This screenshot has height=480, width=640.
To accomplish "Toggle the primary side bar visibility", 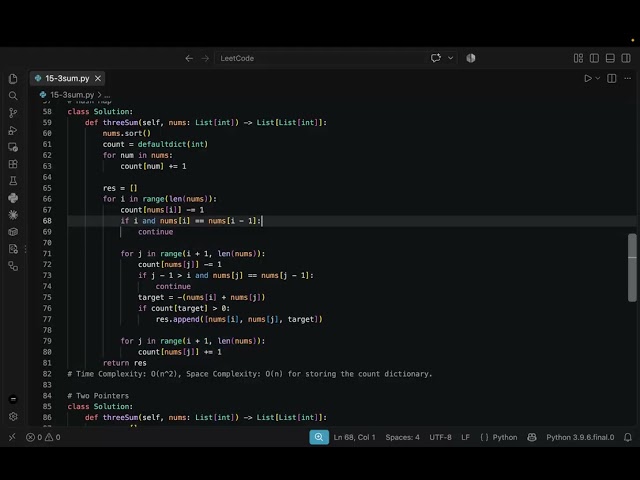I will click(x=594, y=58).
